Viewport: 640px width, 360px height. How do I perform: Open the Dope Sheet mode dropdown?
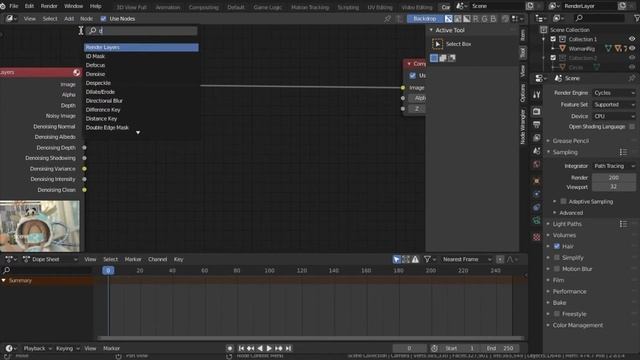point(50,259)
